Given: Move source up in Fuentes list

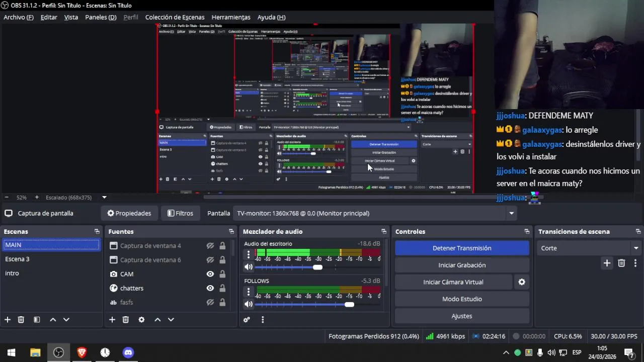Looking at the screenshot, I should tap(157, 320).
